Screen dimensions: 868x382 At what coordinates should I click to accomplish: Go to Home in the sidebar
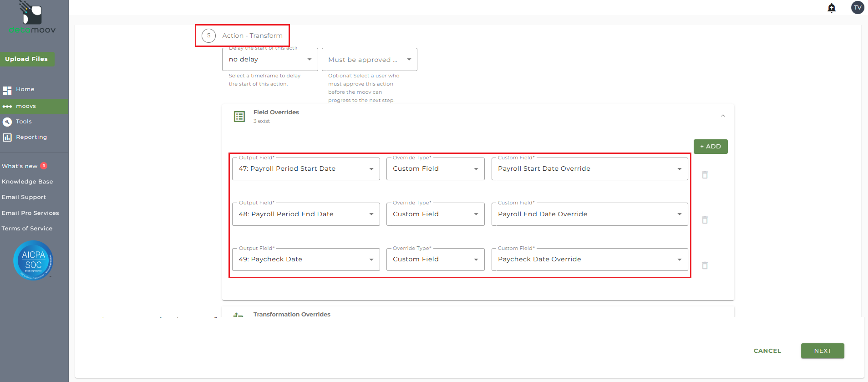[x=25, y=89]
